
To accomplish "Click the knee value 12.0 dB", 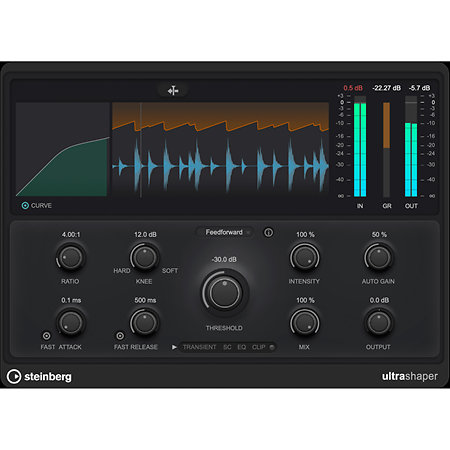I will tap(145, 235).
